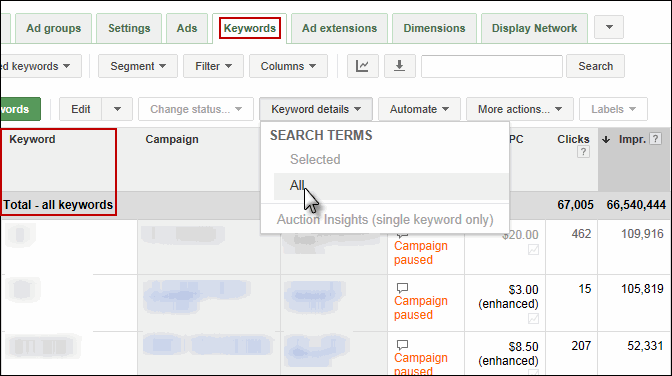The height and width of the screenshot is (376, 672).
Task: Sort by the Campaign column header
Action: pyautogui.click(x=172, y=139)
